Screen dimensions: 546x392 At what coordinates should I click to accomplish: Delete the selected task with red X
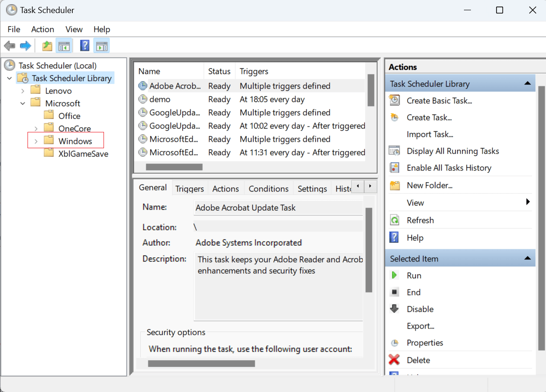(x=394, y=359)
